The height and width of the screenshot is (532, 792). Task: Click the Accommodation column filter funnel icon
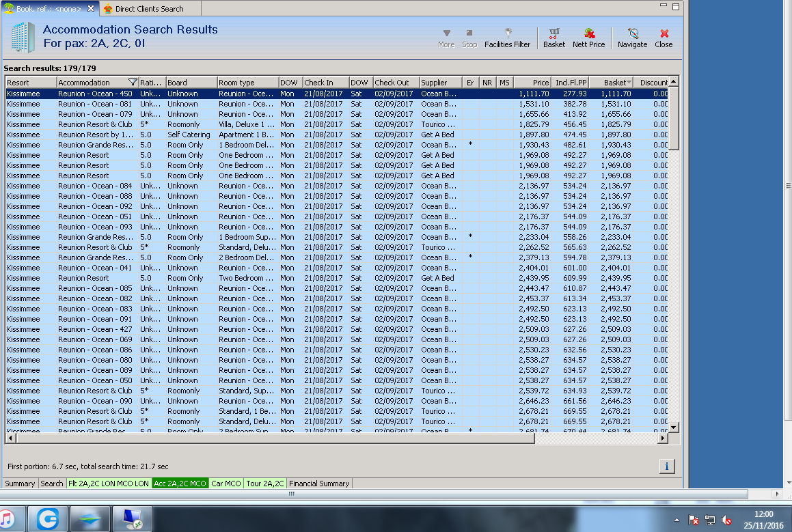click(x=133, y=83)
